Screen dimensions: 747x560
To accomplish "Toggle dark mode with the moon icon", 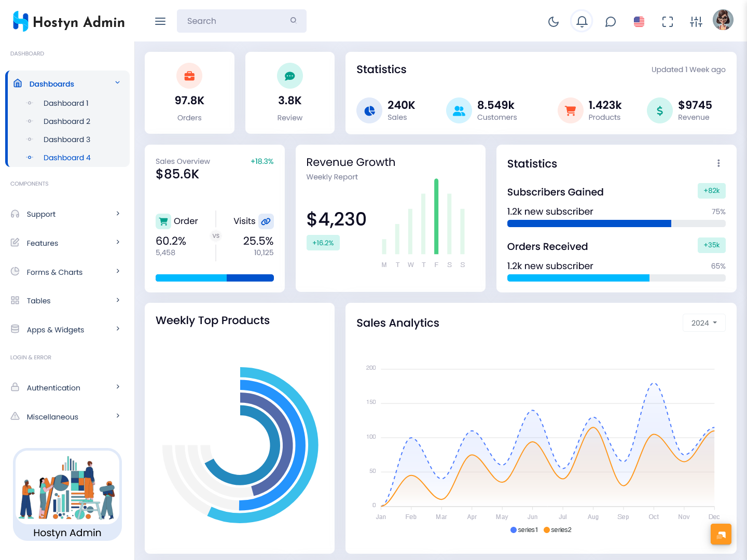I will click(x=554, y=21).
